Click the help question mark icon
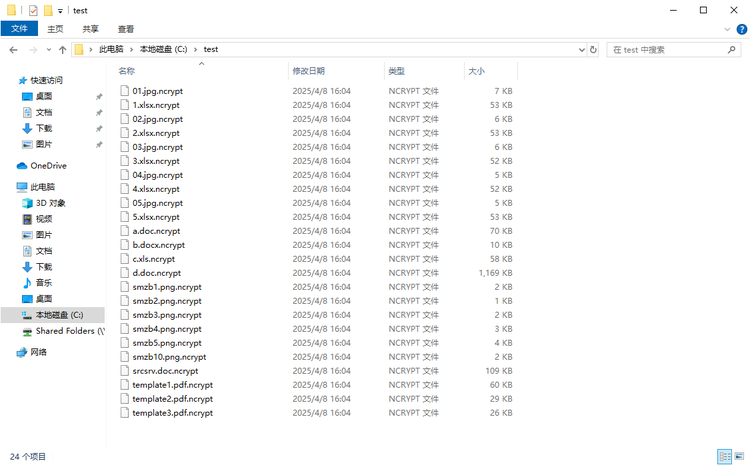The width and height of the screenshot is (750, 465). point(741,29)
